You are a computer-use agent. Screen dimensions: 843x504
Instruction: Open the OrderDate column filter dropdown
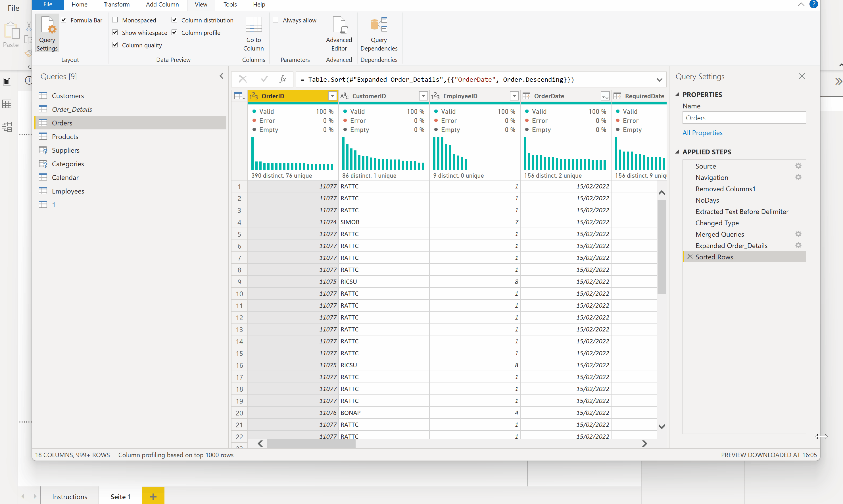point(605,96)
